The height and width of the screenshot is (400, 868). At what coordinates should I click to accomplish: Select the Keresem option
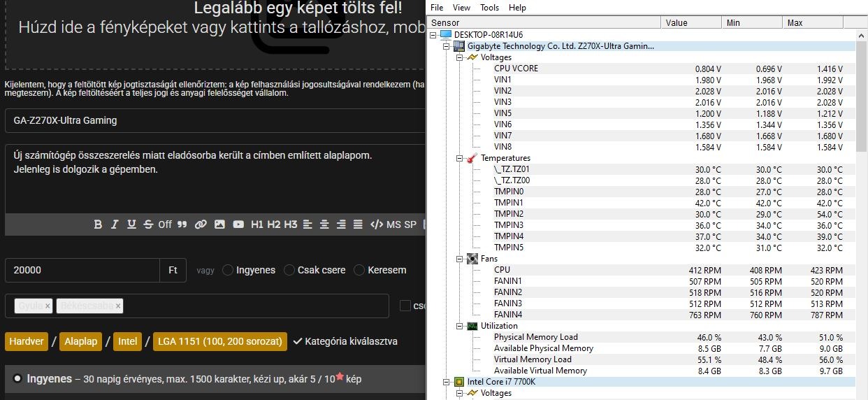click(359, 270)
